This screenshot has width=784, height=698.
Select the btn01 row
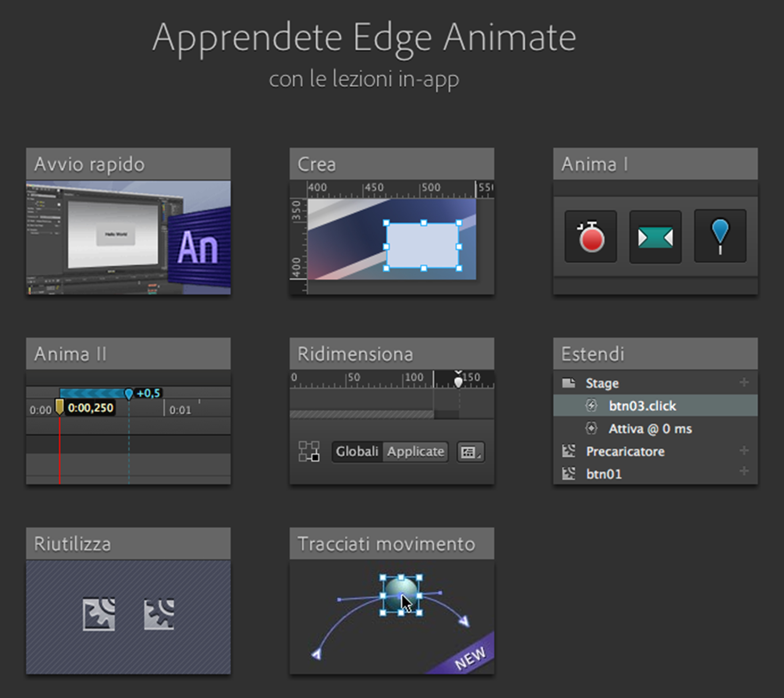655,474
